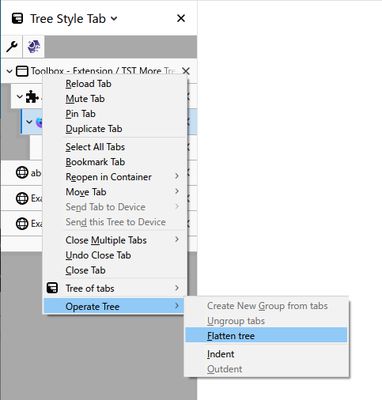Choose Mute Tab
Image resolution: width=382 pixels, height=400 pixels.
point(115,99)
